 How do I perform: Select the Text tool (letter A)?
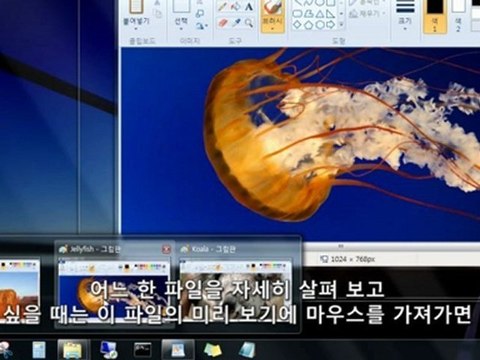[x=249, y=7]
